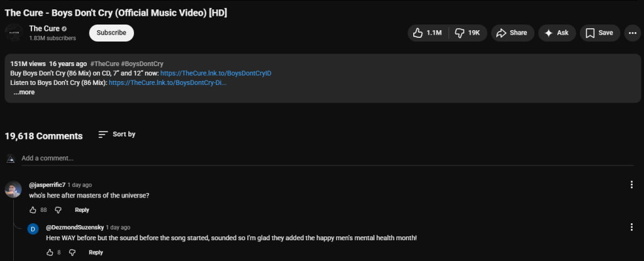Click the video title text
644x261 pixels.
point(116,13)
